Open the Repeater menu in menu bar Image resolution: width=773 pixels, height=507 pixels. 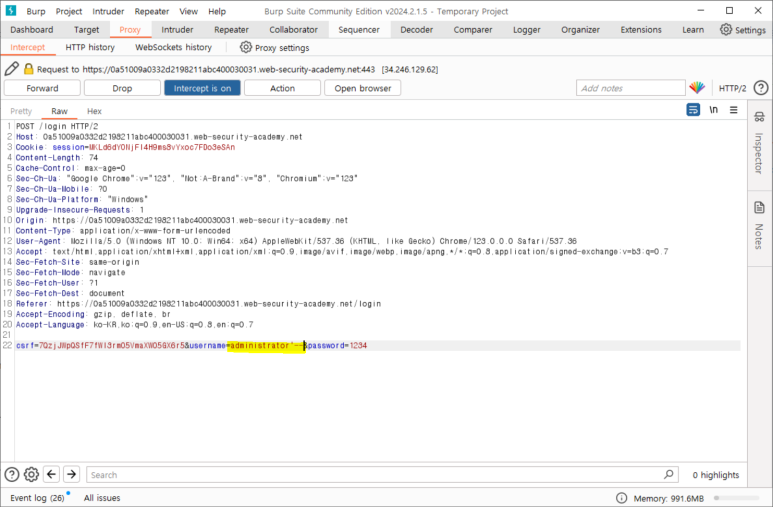tap(151, 11)
